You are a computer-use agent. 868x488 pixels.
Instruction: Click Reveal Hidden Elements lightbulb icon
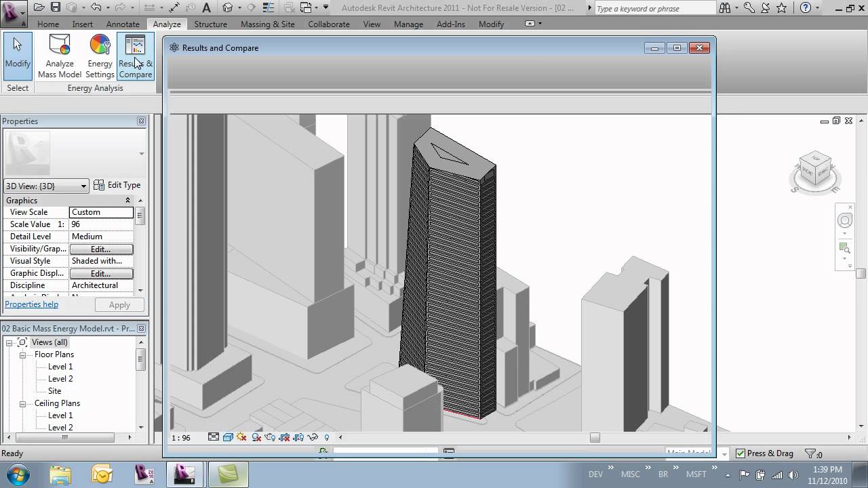click(x=326, y=437)
